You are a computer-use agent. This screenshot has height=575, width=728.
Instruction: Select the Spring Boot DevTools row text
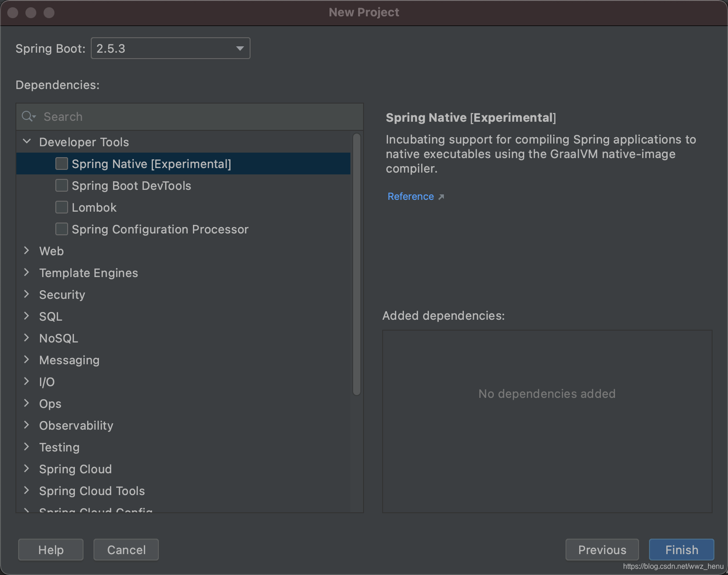tap(132, 186)
